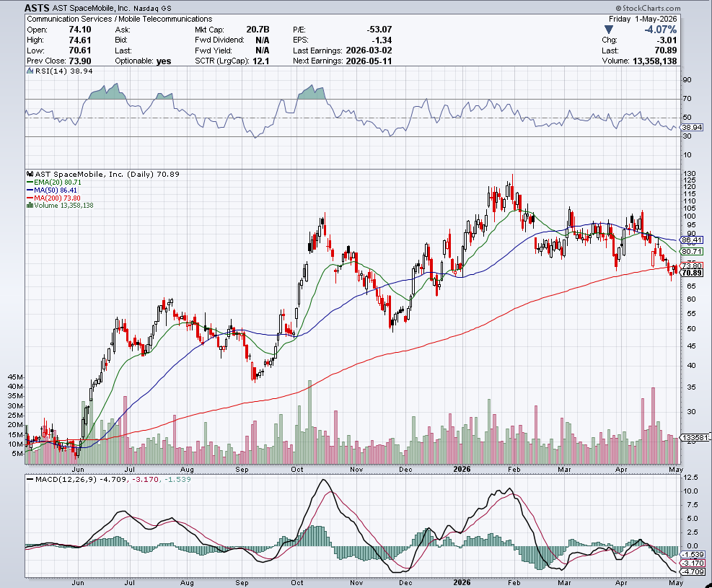The image size is (712, 588).
Task: Click the 130 price axis label
Action: 690,174
